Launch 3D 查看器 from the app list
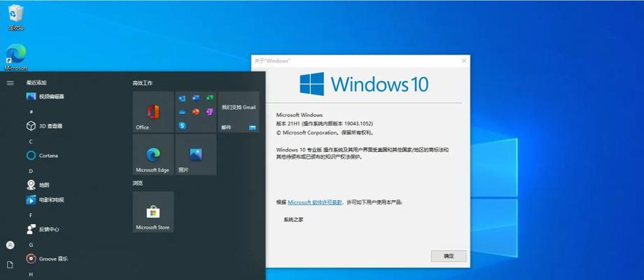644x280 pixels. 44,126
